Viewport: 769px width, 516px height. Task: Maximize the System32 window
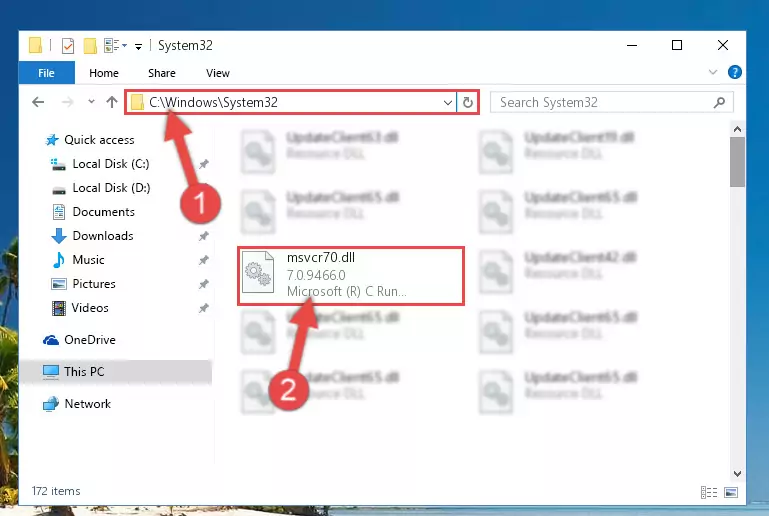coord(677,45)
